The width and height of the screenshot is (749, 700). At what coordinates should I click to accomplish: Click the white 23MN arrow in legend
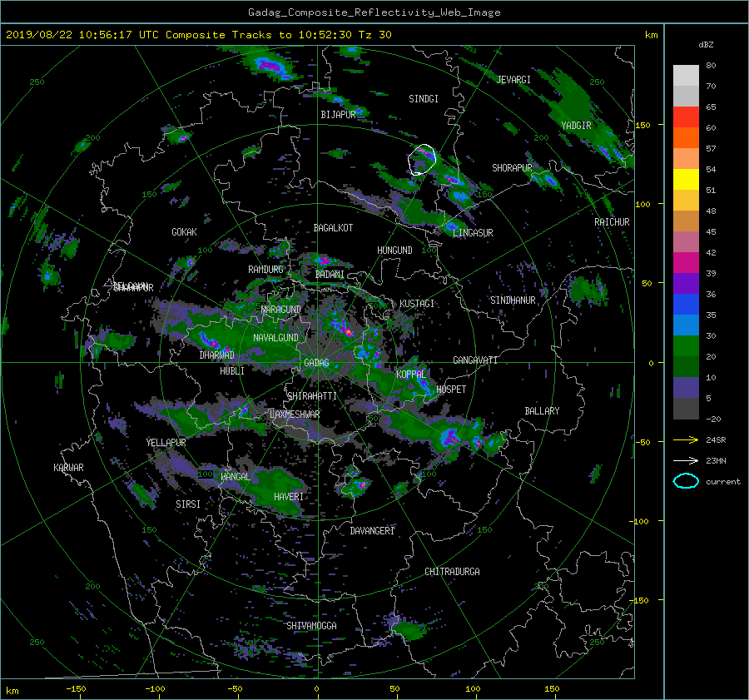point(686,460)
